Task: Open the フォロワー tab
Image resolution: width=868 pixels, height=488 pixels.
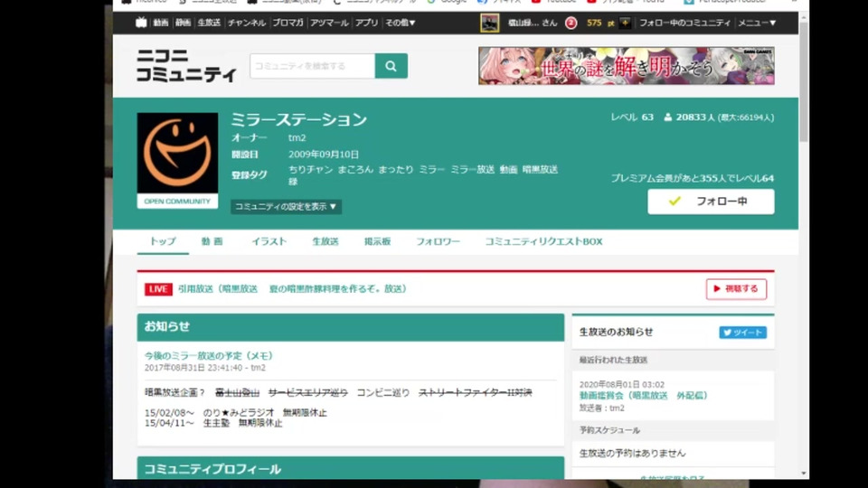Action: coord(438,241)
